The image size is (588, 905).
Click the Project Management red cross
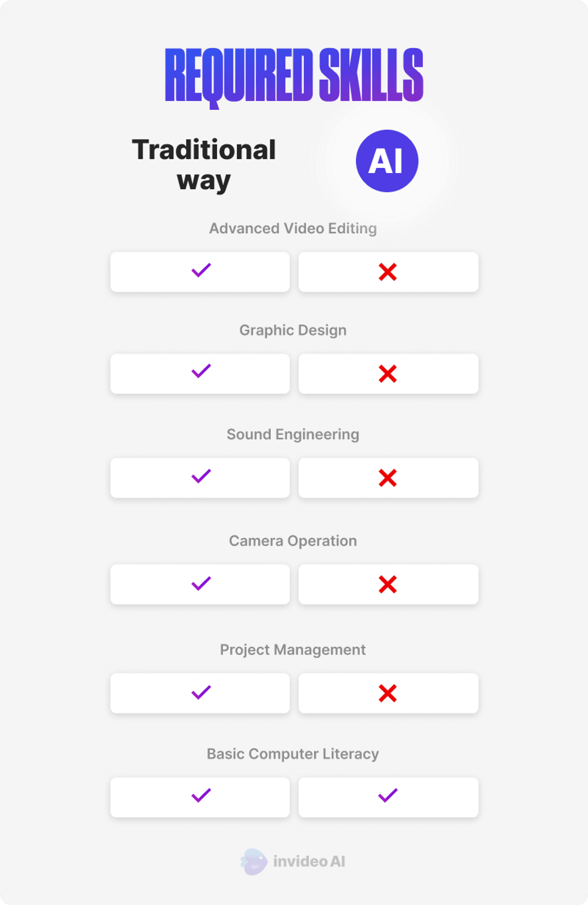(x=388, y=693)
